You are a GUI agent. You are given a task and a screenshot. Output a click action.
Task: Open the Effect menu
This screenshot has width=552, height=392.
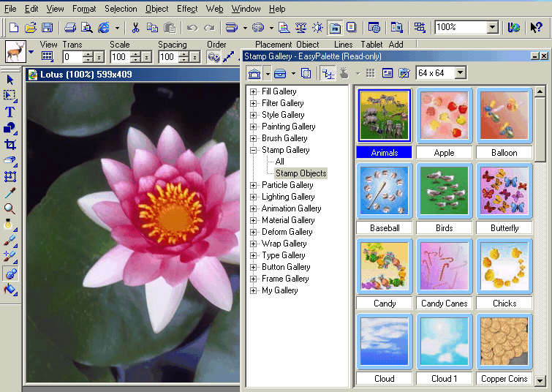(x=187, y=9)
